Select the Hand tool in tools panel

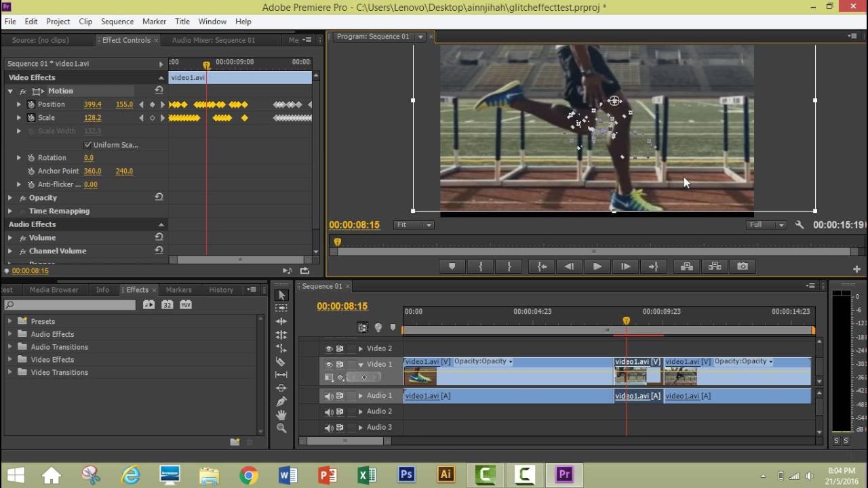pyautogui.click(x=281, y=415)
